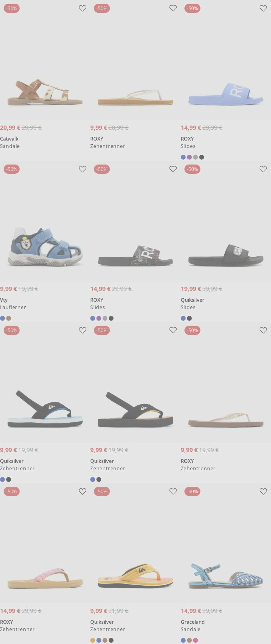Add blue ROXY Slides to wishlist
Viewport: 271px width, 644px height.
click(x=263, y=8)
